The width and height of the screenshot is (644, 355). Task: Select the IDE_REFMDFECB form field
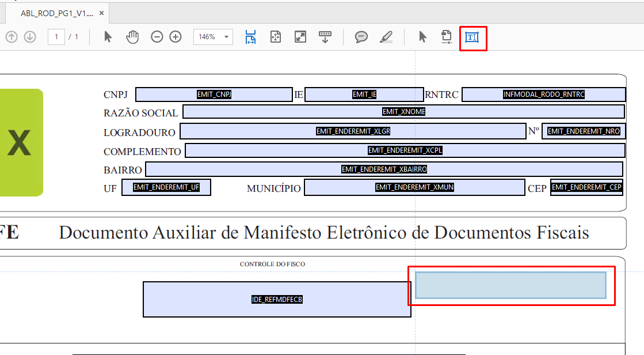pos(277,300)
